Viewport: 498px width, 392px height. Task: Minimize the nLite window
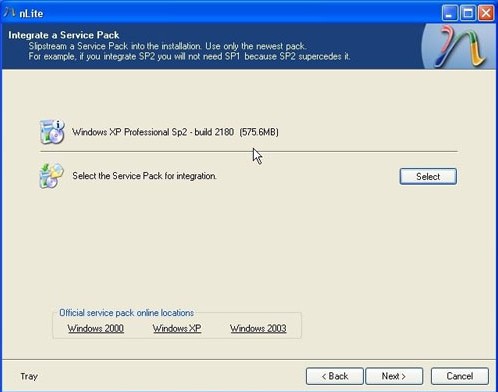(450, 13)
